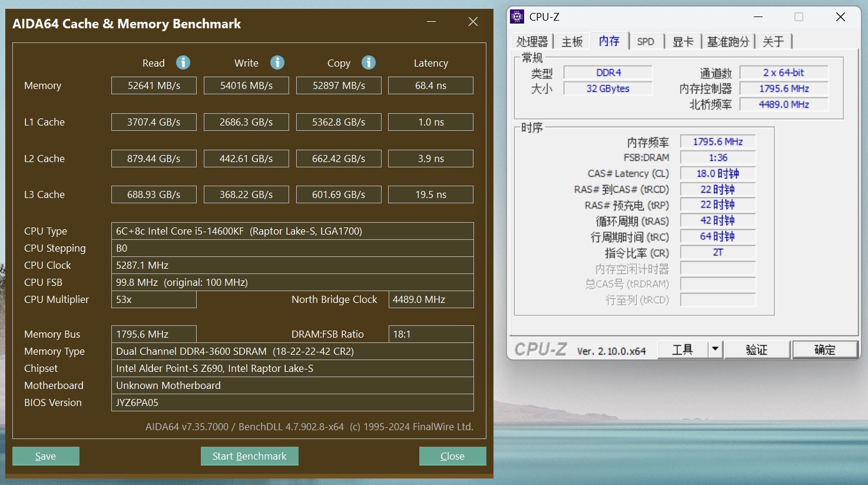
Task: Click the CAS# Latency value 18.0 时钟
Action: (x=718, y=173)
